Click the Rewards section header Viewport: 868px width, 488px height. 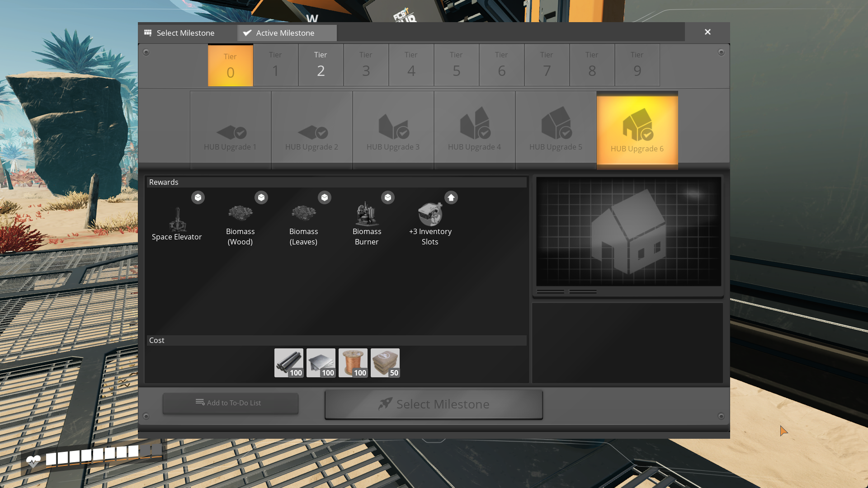tap(336, 182)
